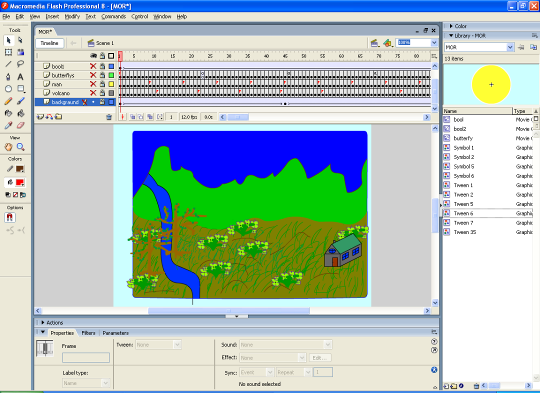Viewport: 540px width, 393px height.
Task: Activate the Zoom tool
Action: pyautogui.click(x=21, y=147)
